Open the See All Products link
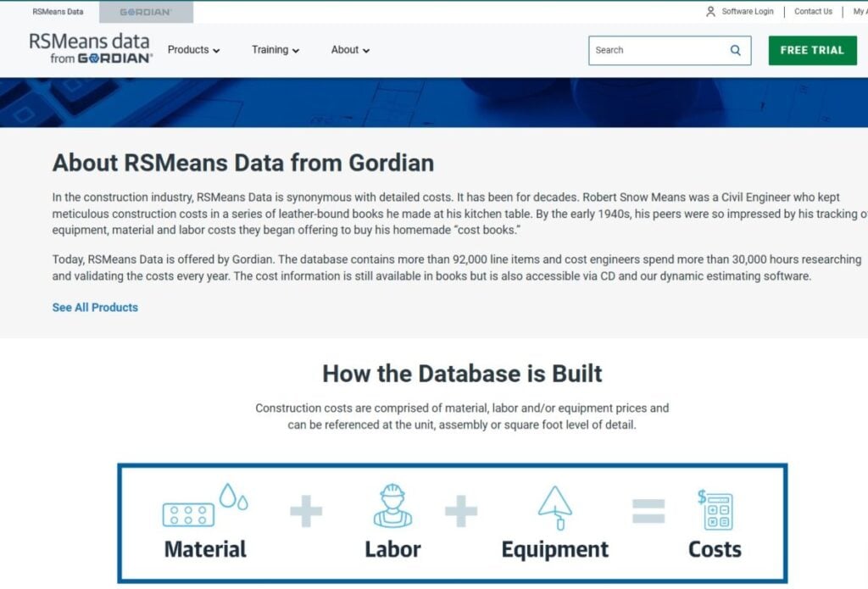 coord(95,308)
